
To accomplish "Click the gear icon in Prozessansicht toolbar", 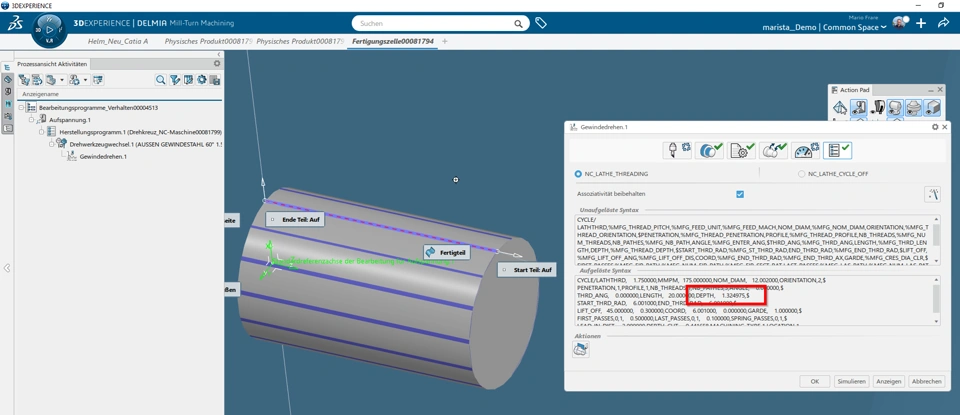I will coord(201,80).
